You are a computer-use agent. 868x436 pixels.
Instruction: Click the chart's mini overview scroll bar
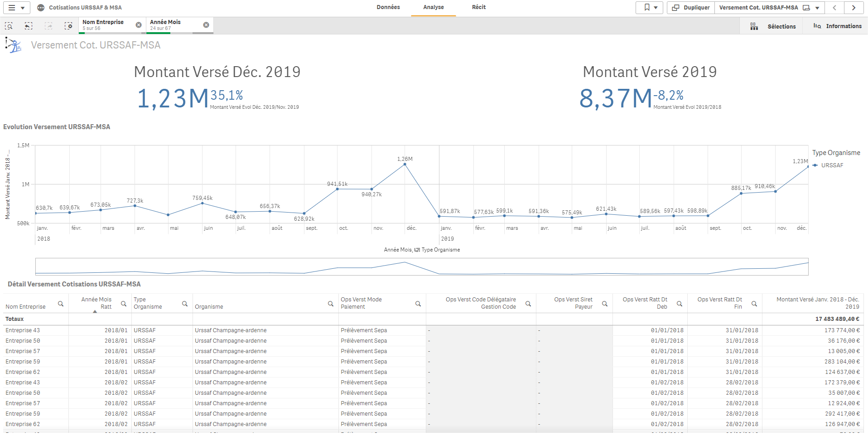point(421,267)
